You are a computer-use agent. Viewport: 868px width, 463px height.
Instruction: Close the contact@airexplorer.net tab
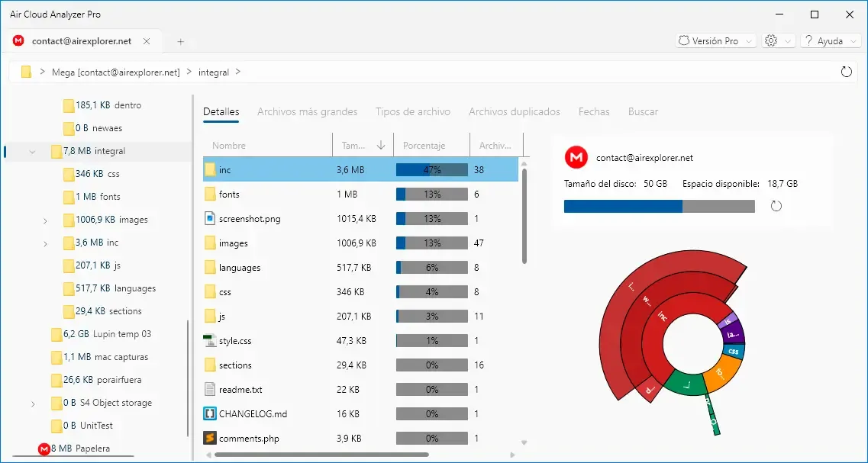(147, 41)
